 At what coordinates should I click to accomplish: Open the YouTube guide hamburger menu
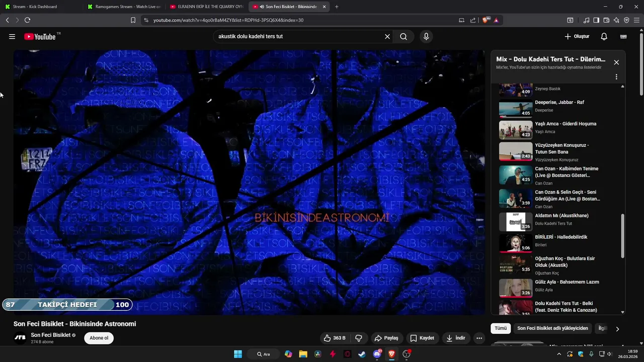coord(12,37)
